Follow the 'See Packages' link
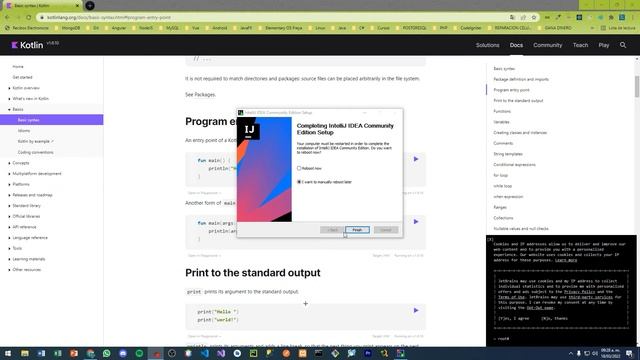 click(x=204, y=95)
